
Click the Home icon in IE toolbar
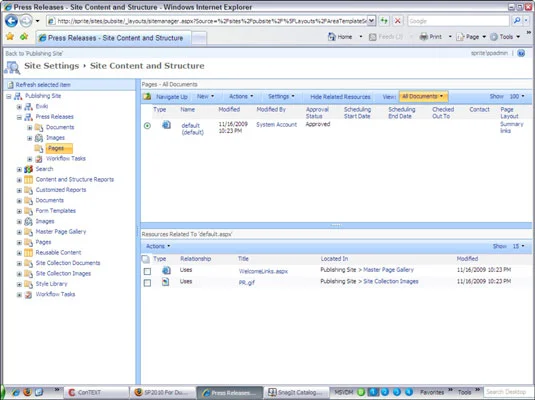(331, 37)
